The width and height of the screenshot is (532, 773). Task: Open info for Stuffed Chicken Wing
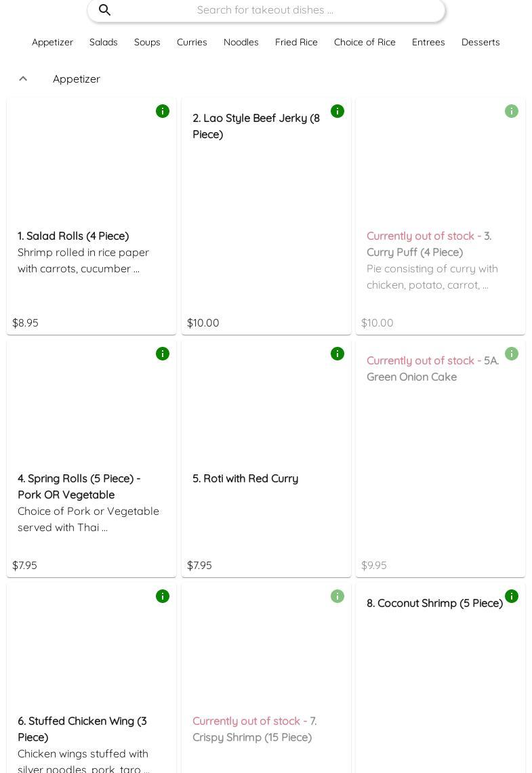[x=163, y=596]
